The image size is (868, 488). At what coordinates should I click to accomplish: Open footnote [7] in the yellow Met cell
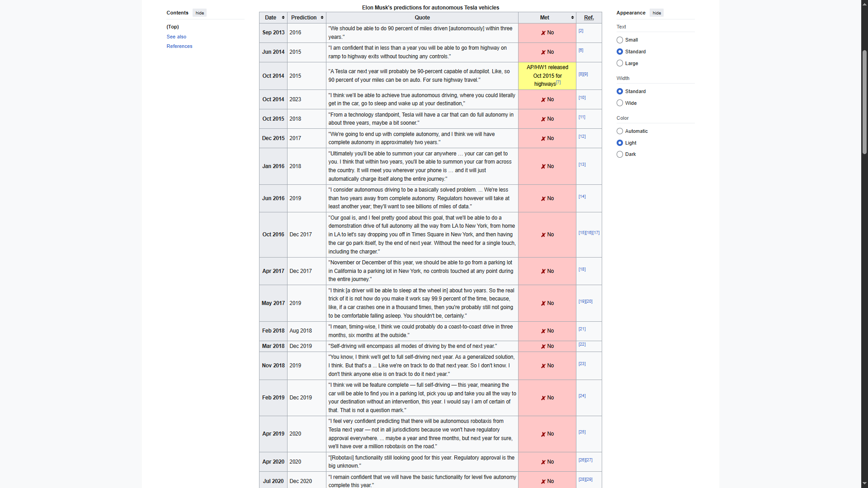pos(558,83)
